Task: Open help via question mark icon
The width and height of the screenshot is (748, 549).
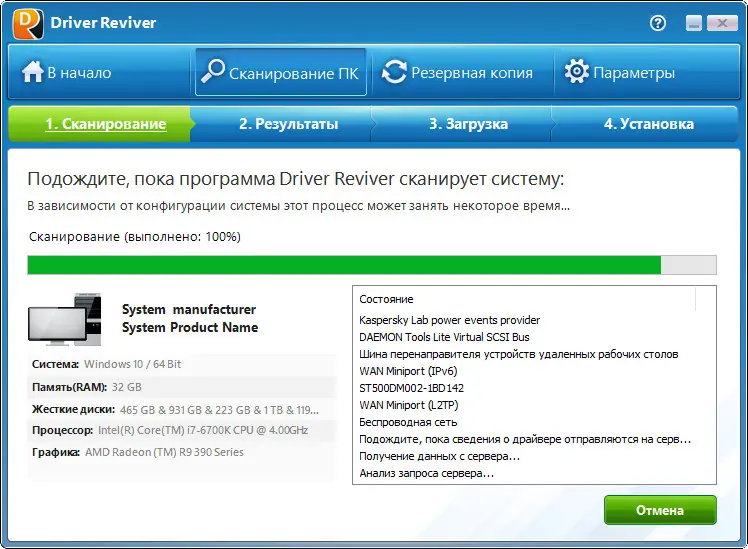Action: pos(658,23)
